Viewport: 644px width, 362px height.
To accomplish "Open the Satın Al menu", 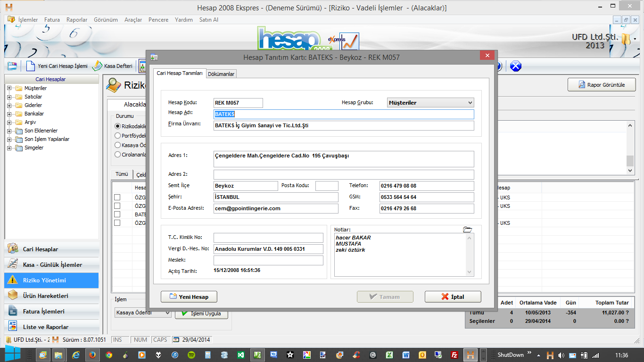I will tap(209, 20).
